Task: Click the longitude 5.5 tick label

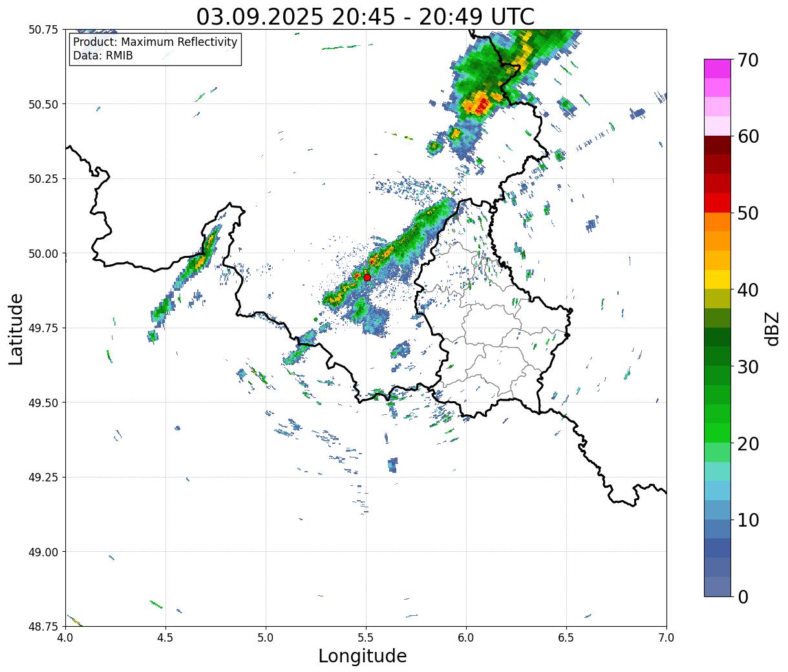Action: pyautogui.click(x=366, y=638)
